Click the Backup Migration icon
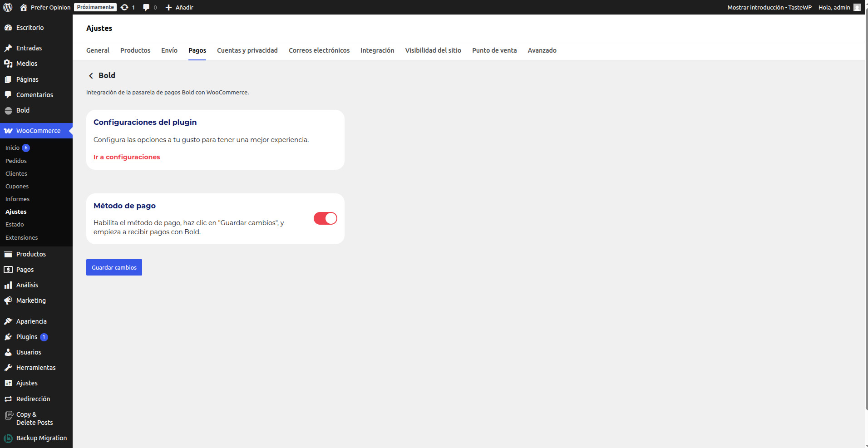The height and width of the screenshot is (448, 868). pos(8,438)
